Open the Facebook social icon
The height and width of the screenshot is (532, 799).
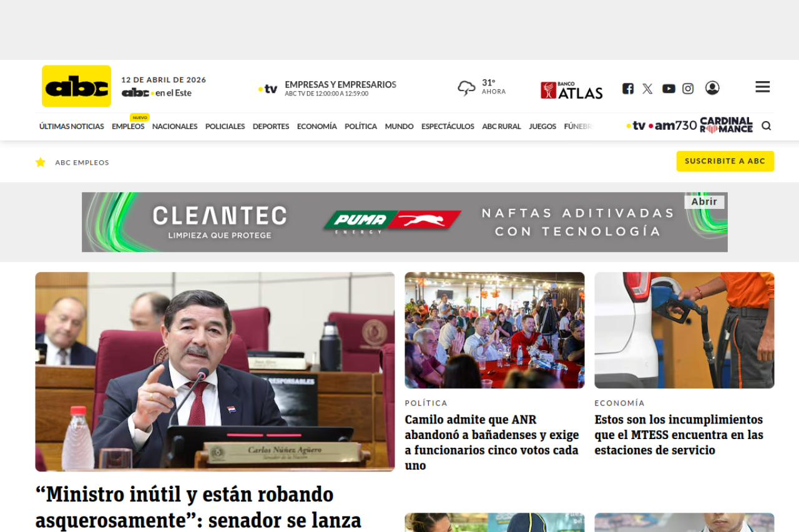(x=628, y=89)
